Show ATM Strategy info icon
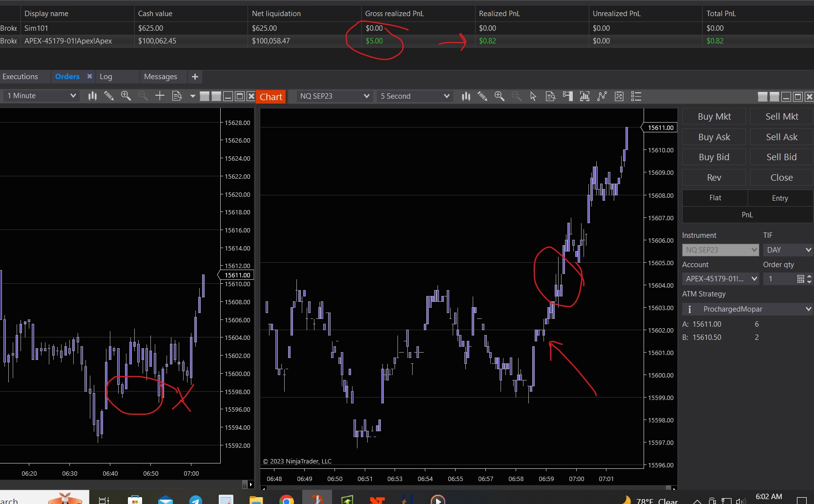The width and height of the screenshot is (814, 504). [x=689, y=309]
